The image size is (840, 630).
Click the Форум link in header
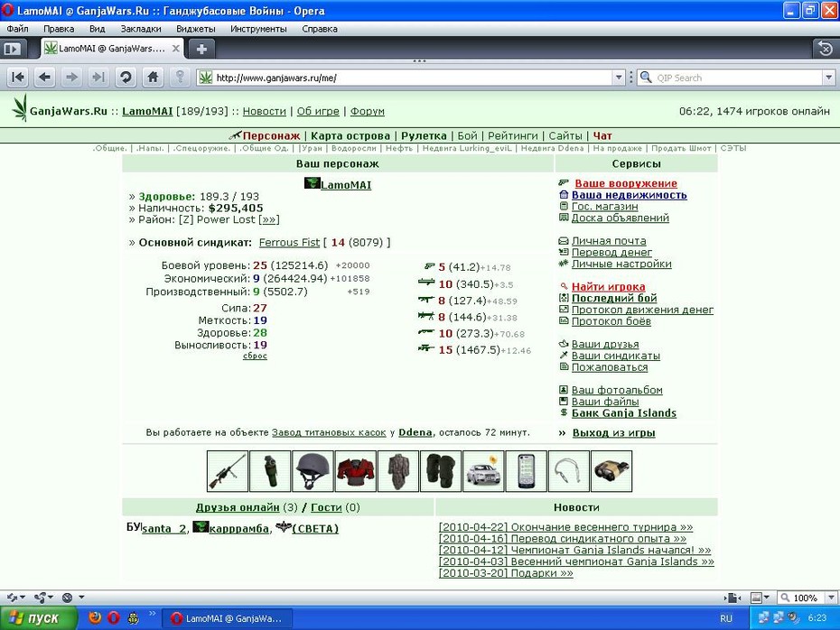coord(367,111)
